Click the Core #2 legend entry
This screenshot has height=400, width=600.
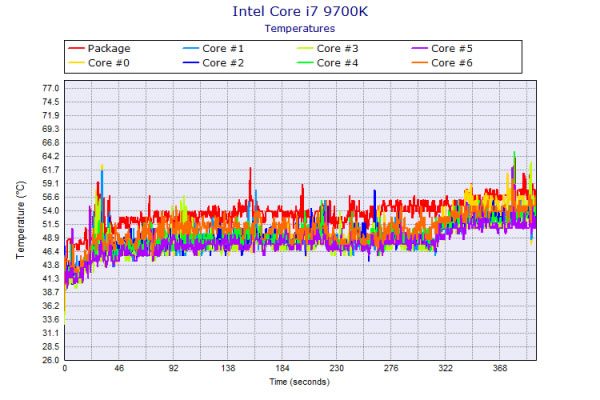tap(214, 63)
